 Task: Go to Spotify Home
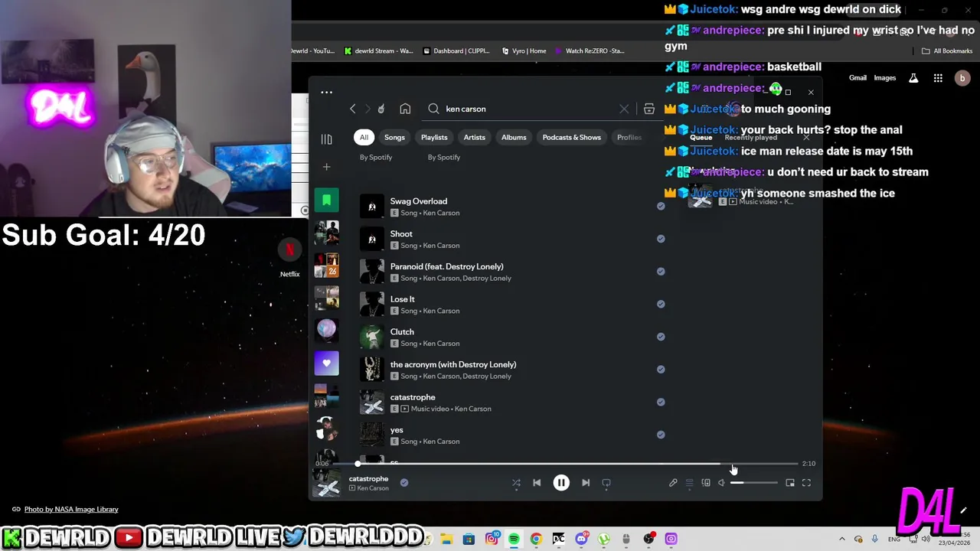click(x=405, y=109)
